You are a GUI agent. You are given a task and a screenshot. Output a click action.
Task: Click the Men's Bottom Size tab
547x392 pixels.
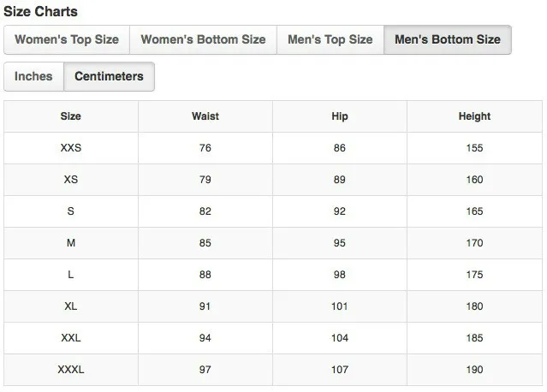point(448,39)
